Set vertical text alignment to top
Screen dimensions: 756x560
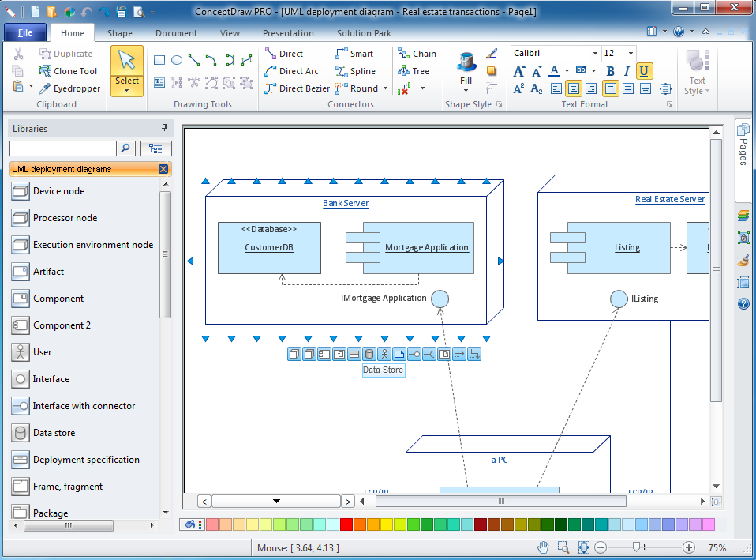click(x=610, y=88)
